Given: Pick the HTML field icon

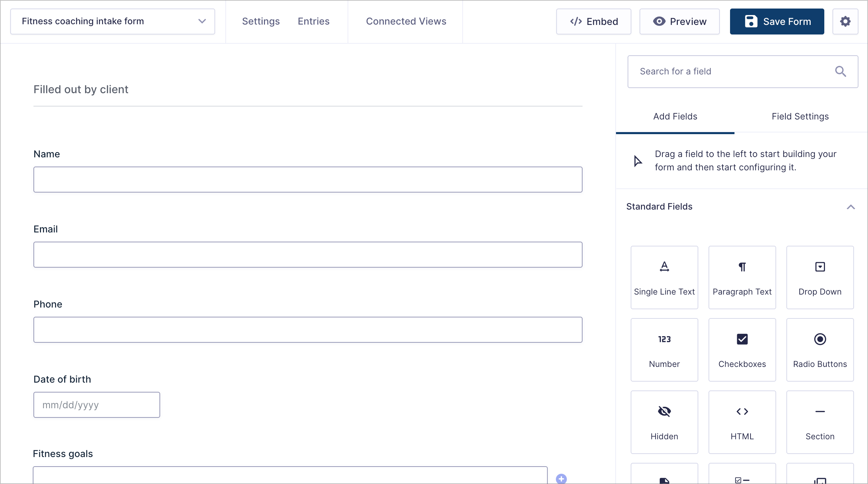Looking at the screenshot, I should [x=742, y=422].
